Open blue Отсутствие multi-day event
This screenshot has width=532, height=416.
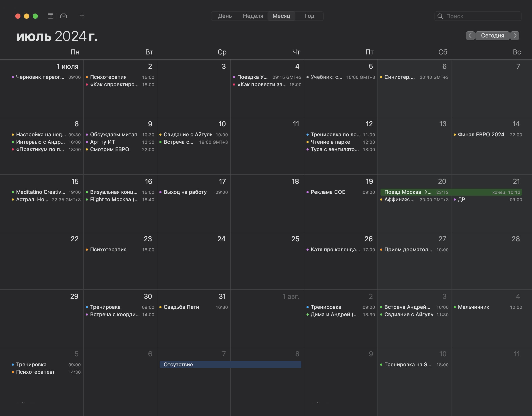(x=231, y=365)
